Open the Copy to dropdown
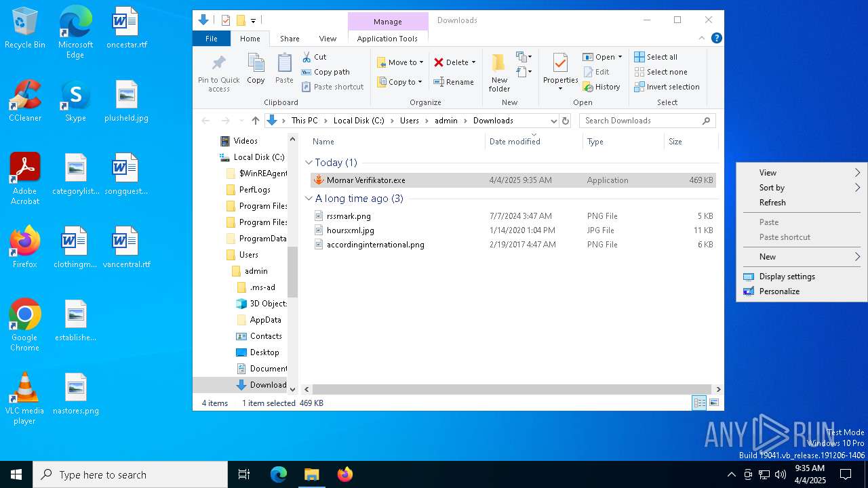 (400, 82)
